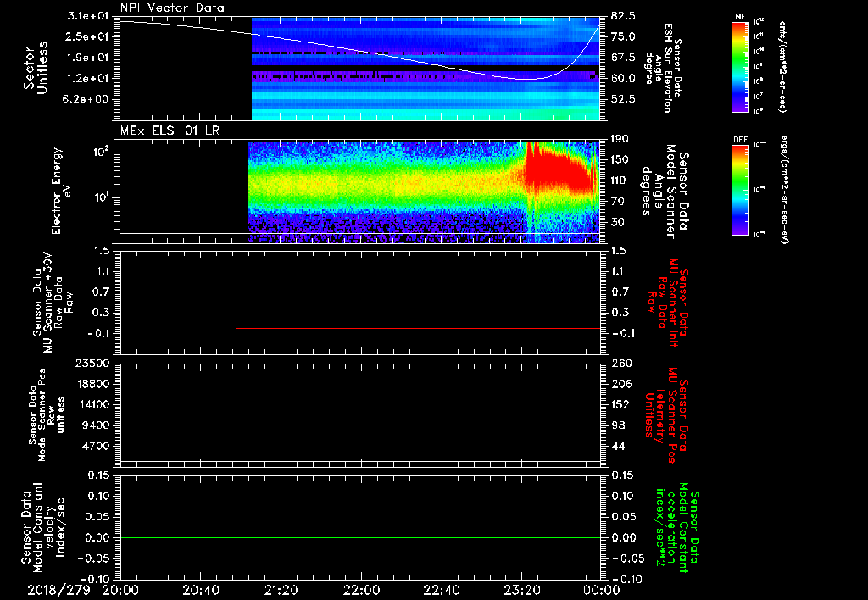Screen dimensions: 868x600
Task: Click the '23500' scanner position tick label
Action: (x=92, y=363)
